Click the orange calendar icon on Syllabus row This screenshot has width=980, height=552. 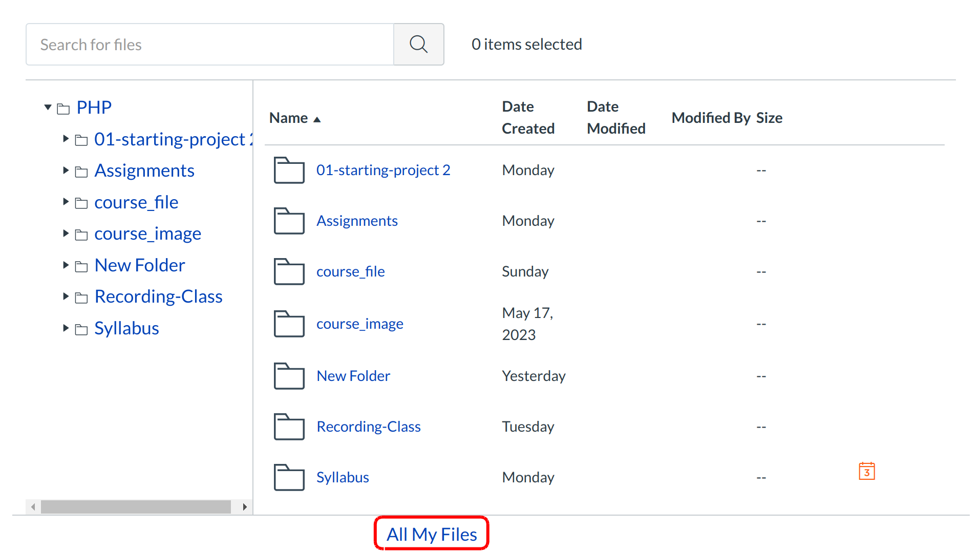[x=866, y=471]
